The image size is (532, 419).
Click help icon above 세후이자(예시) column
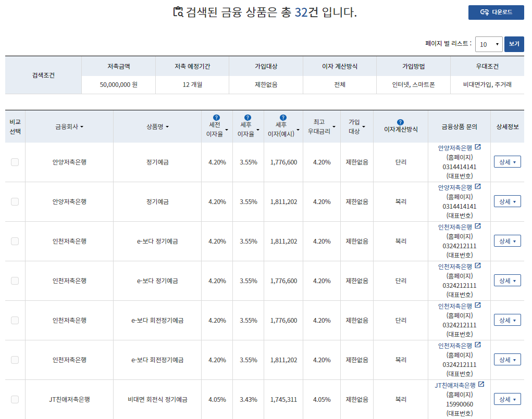coord(283,118)
